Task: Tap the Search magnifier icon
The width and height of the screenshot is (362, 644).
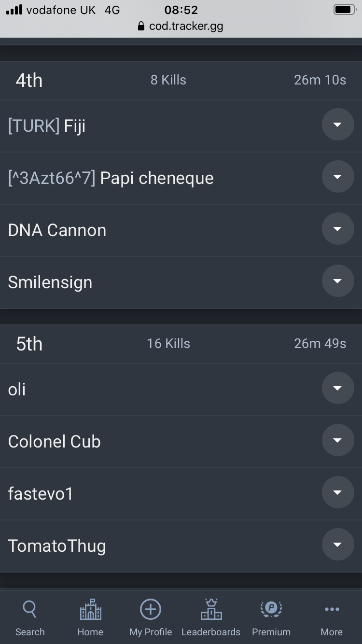Action: [x=30, y=610]
